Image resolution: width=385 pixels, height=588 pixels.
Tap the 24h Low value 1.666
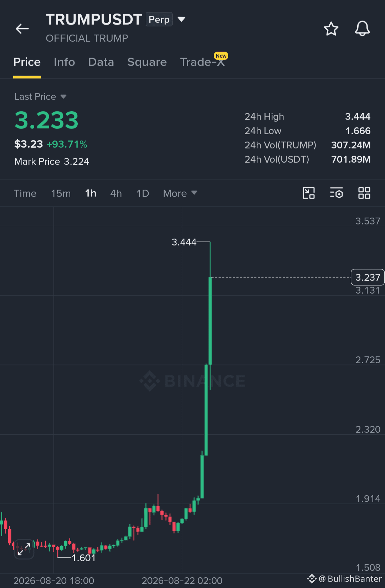coord(358,131)
